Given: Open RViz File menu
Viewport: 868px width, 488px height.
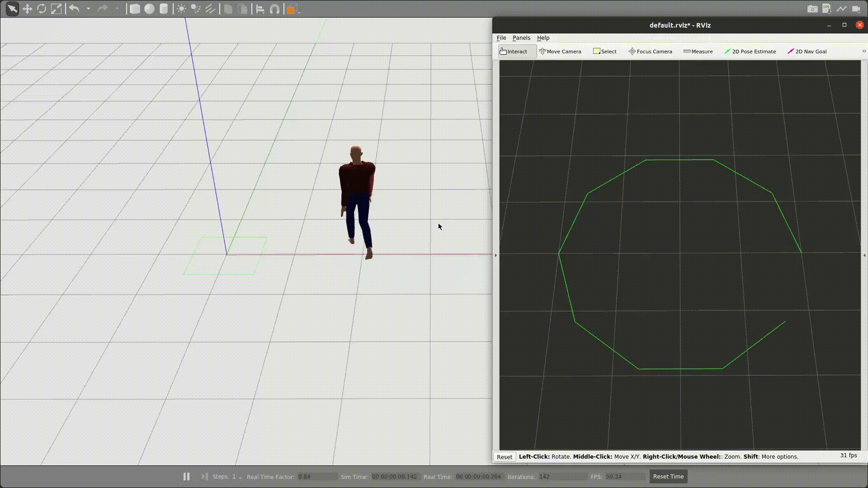Looking at the screenshot, I should coord(501,38).
